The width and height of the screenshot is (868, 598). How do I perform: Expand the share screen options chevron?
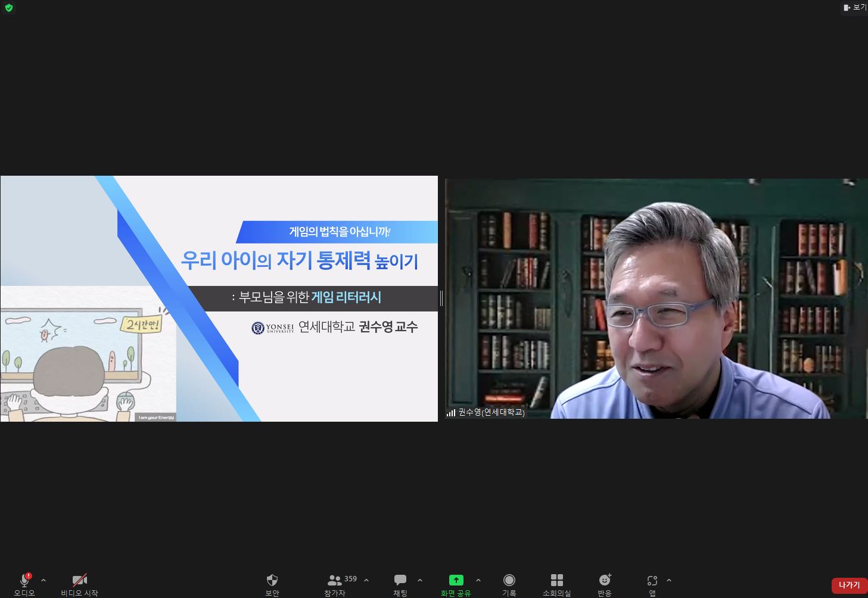tap(478, 580)
